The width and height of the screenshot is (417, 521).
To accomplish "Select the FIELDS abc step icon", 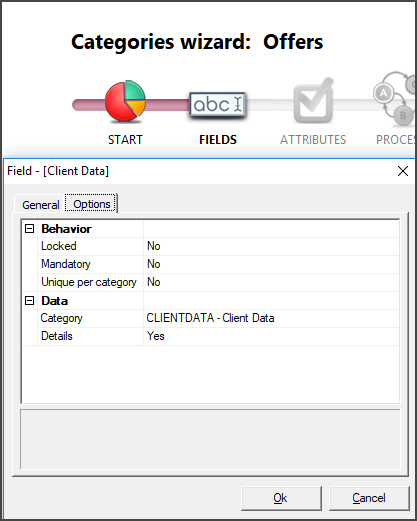I will pos(218,105).
